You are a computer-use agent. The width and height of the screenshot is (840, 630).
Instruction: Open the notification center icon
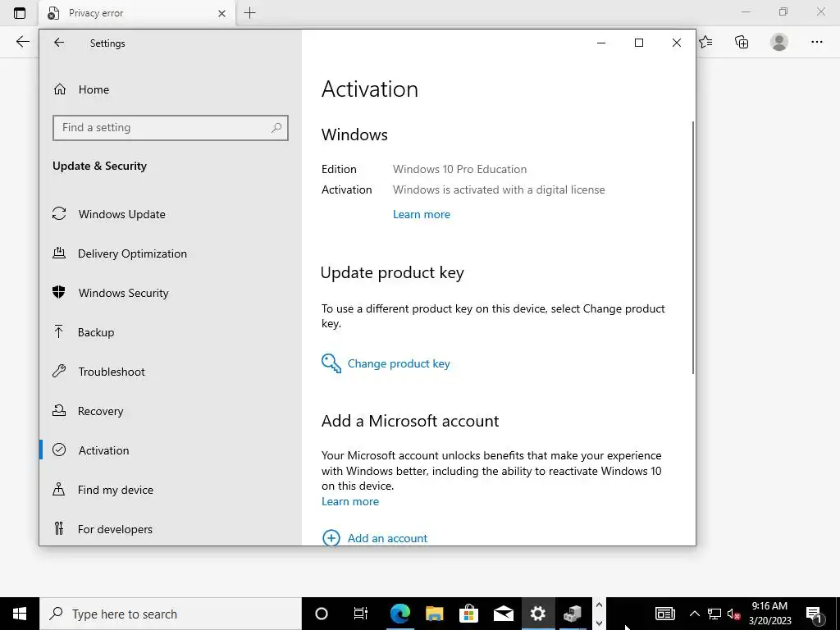815,614
